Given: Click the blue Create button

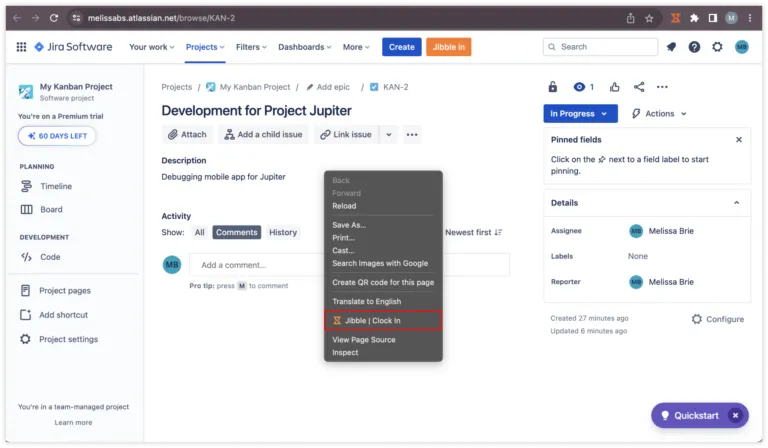Looking at the screenshot, I should pos(401,47).
